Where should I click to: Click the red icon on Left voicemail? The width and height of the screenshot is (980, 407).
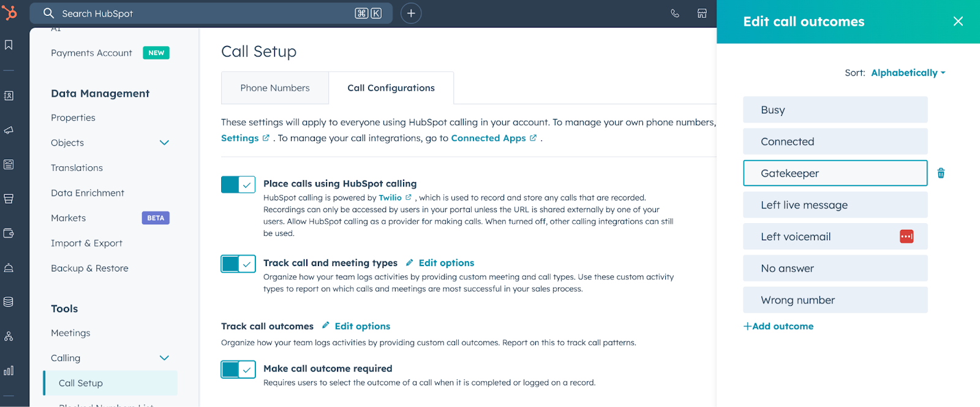[907, 237]
